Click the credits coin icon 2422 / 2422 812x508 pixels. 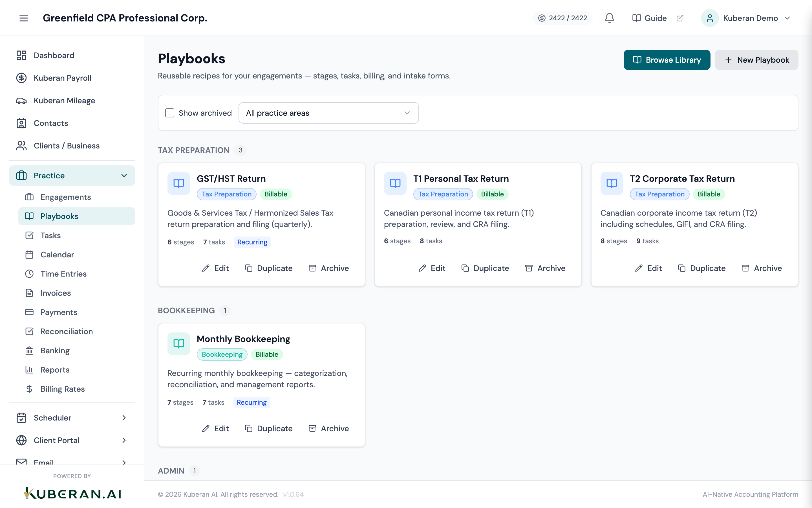[542, 18]
